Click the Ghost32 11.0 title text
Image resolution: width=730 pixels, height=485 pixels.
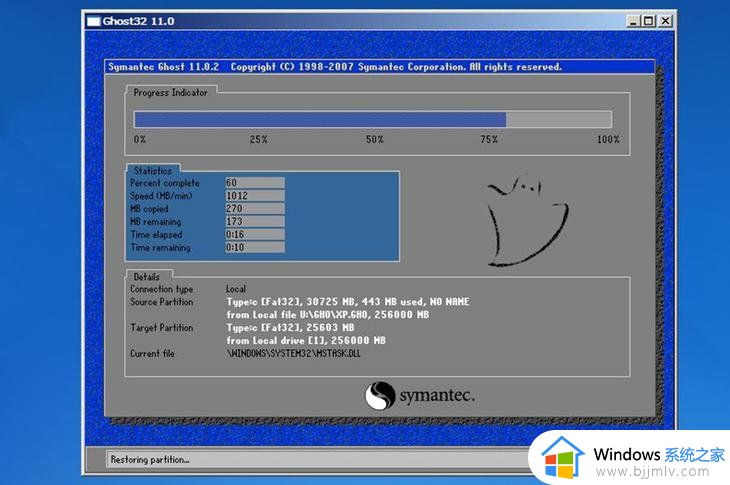[138, 21]
